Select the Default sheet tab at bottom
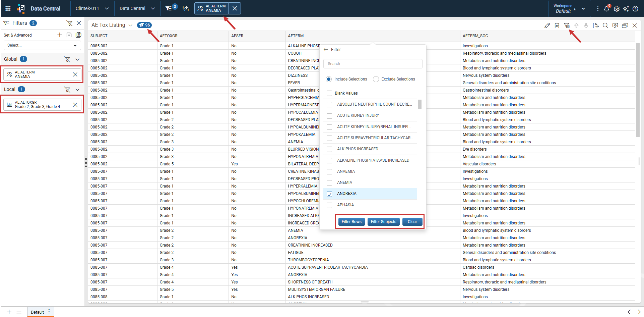The height and width of the screenshot is (317, 644). click(x=37, y=312)
